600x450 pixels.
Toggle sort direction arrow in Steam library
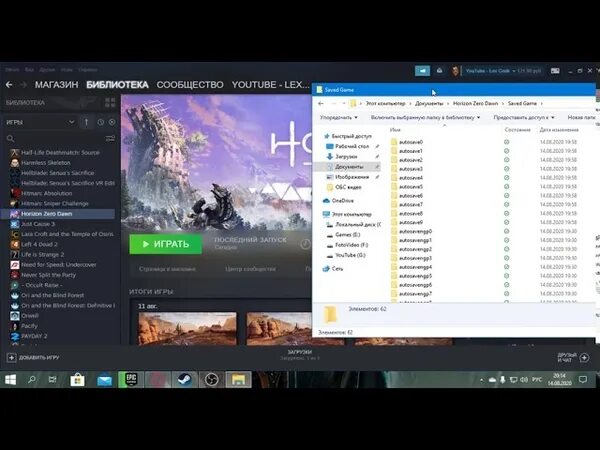pyautogui.click(x=86, y=122)
